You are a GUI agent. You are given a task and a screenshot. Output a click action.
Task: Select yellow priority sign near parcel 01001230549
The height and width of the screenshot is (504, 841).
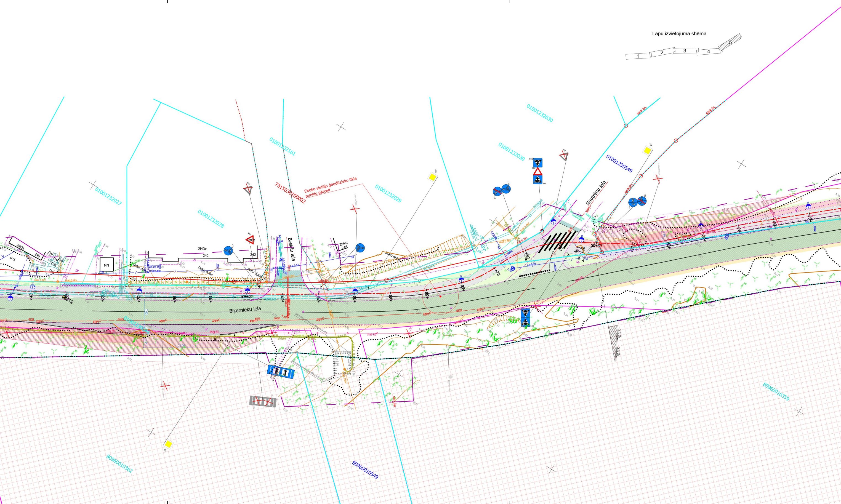pos(647,150)
